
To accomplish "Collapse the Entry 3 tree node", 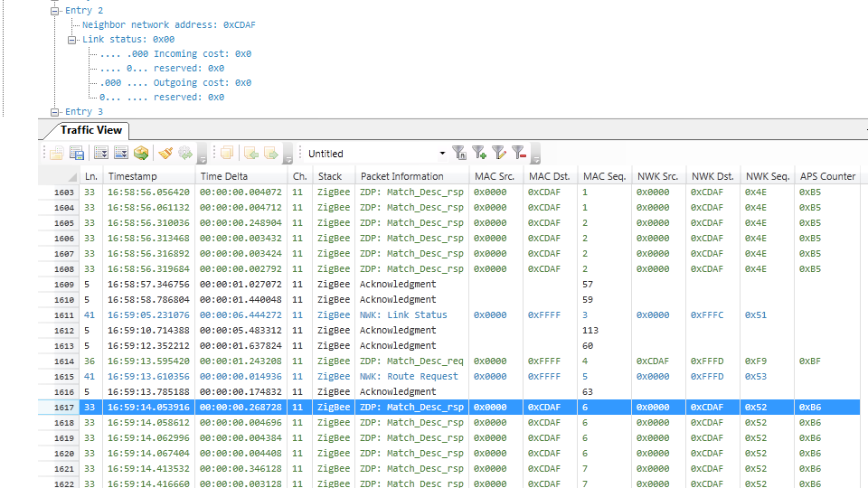I will [x=54, y=112].
